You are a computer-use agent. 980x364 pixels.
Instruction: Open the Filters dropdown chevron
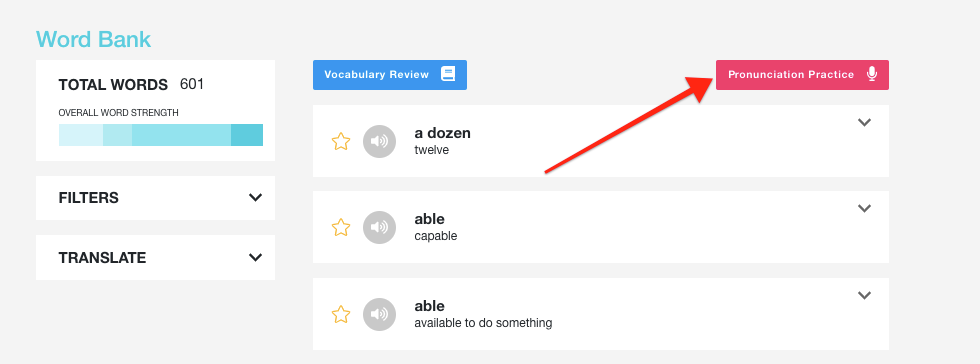255,197
